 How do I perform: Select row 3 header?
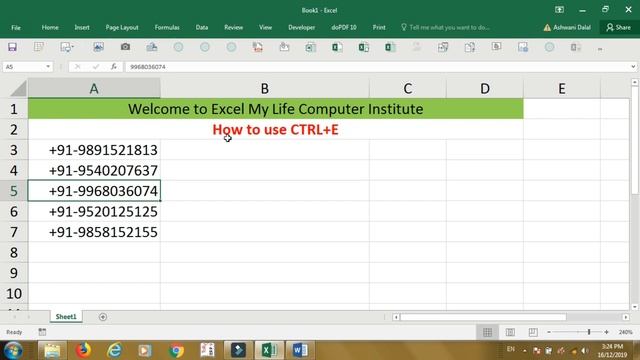(14, 150)
